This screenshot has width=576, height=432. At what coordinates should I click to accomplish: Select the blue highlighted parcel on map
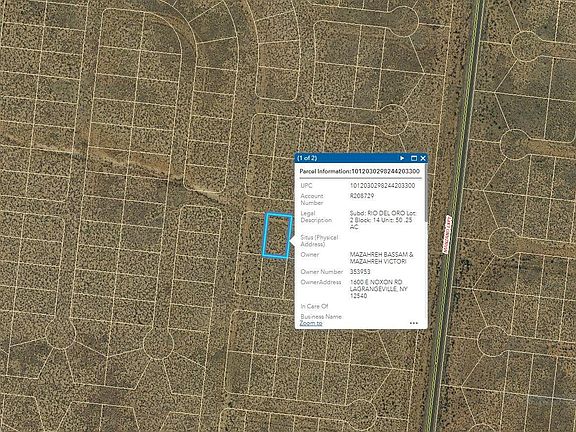[x=277, y=236]
